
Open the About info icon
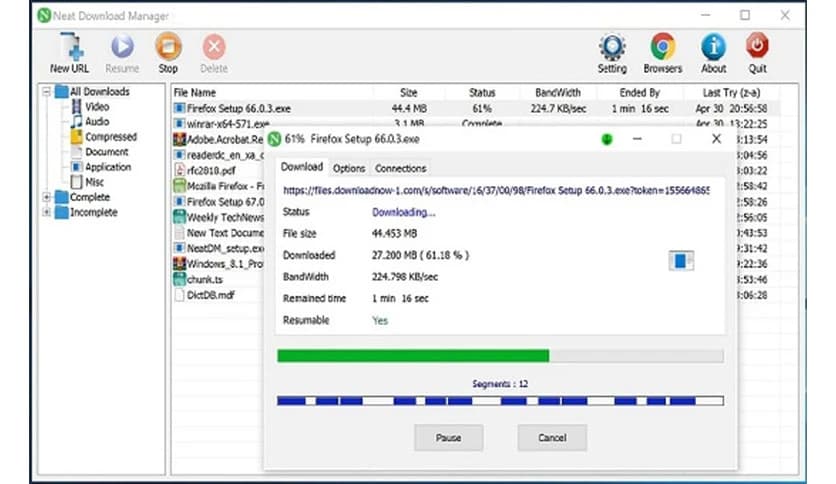(x=713, y=53)
